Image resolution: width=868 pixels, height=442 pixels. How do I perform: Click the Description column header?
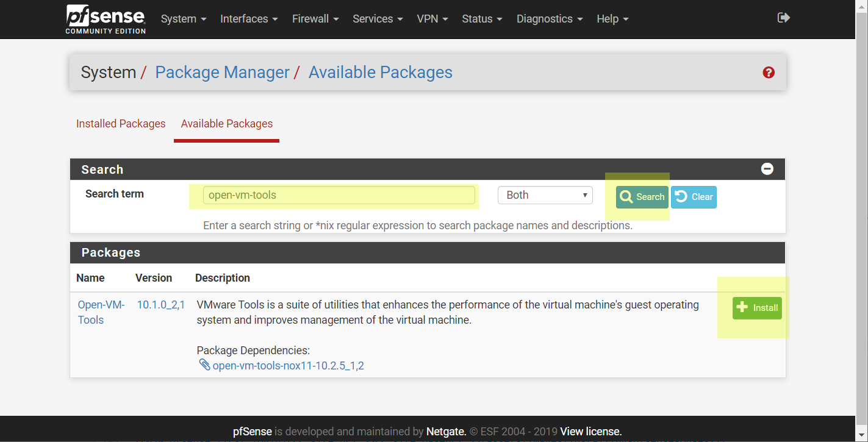(x=223, y=278)
